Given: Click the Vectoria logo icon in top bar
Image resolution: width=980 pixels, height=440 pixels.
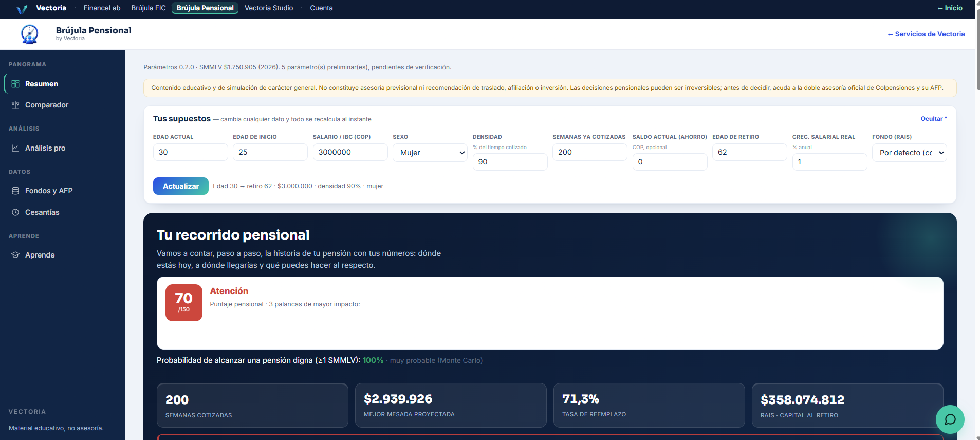Looking at the screenshot, I should point(22,9).
